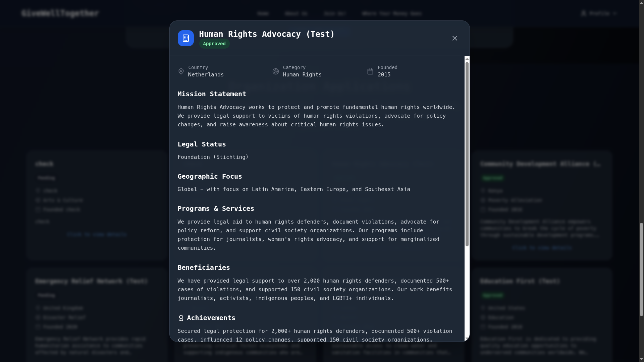Click the Human Rights Advocacy (Test) title

(266, 34)
